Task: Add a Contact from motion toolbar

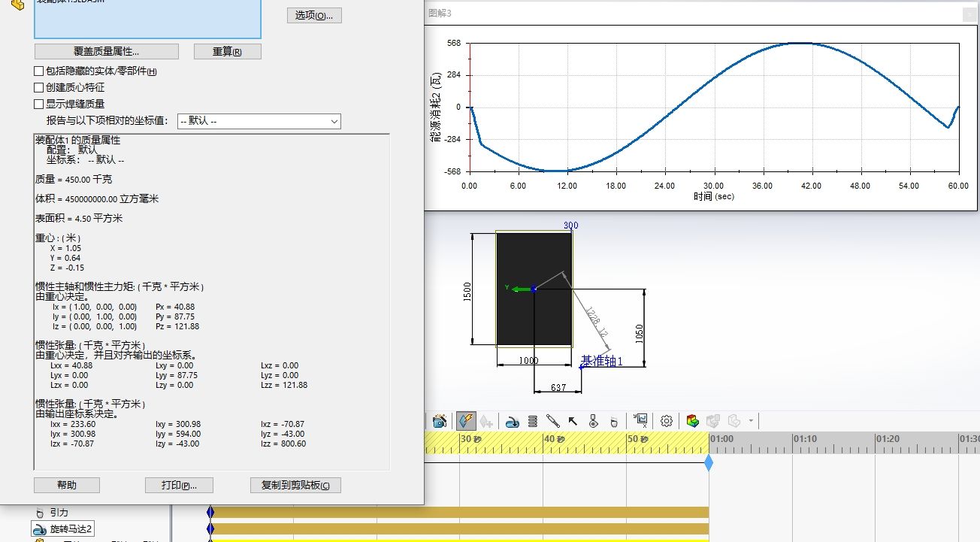Action: click(x=593, y=421)
